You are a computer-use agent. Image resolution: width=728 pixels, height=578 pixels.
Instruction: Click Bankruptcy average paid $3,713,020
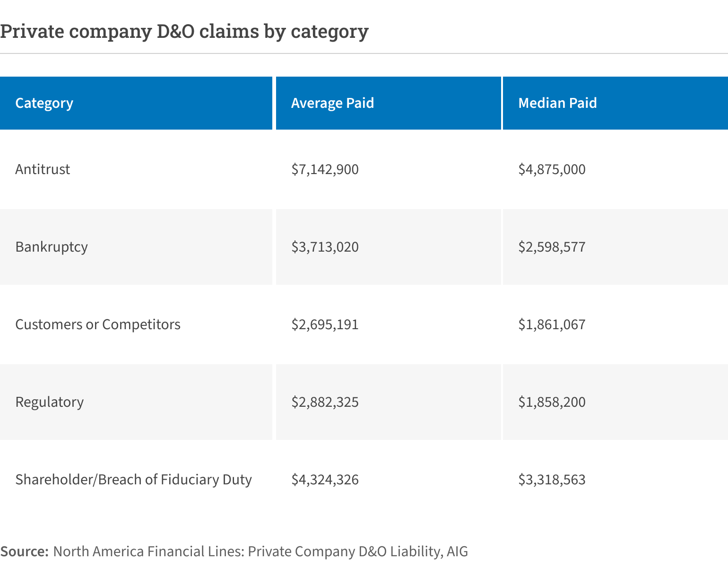click(x=325, y=247)
